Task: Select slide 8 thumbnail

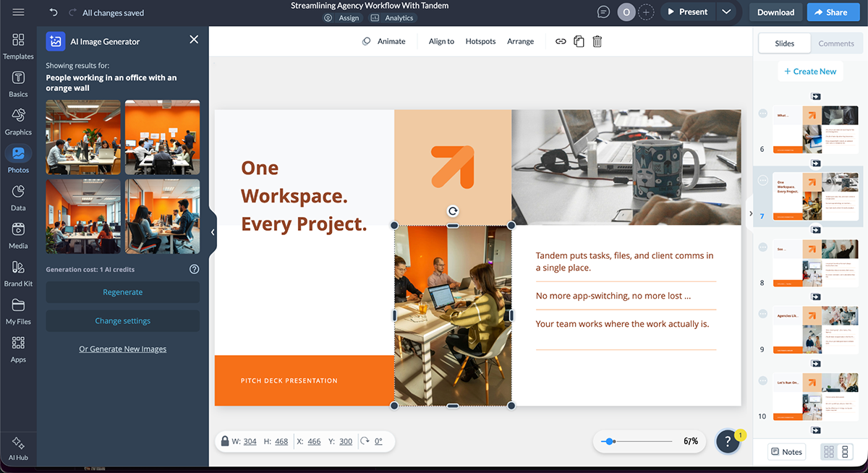Action: 815,262
